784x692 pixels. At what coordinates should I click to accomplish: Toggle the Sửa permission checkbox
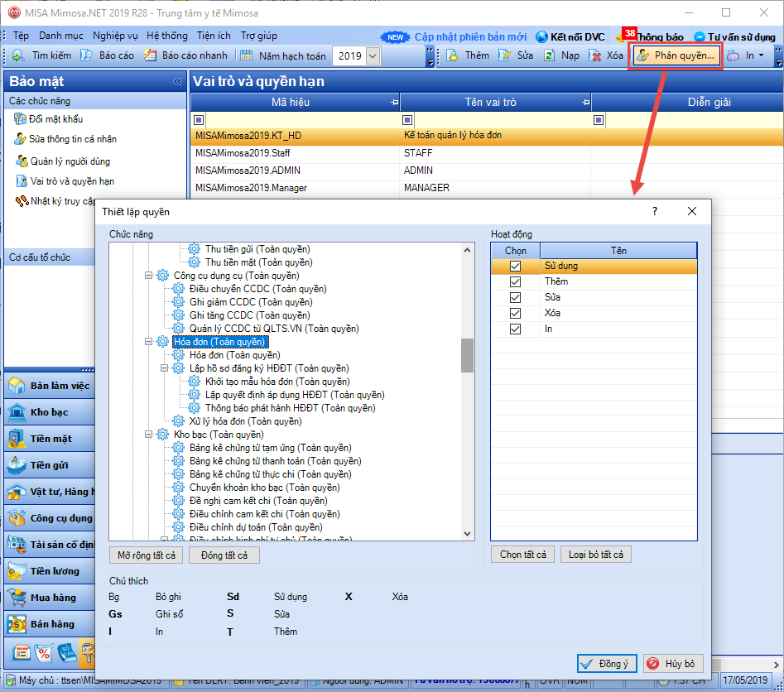pos(515,297)
